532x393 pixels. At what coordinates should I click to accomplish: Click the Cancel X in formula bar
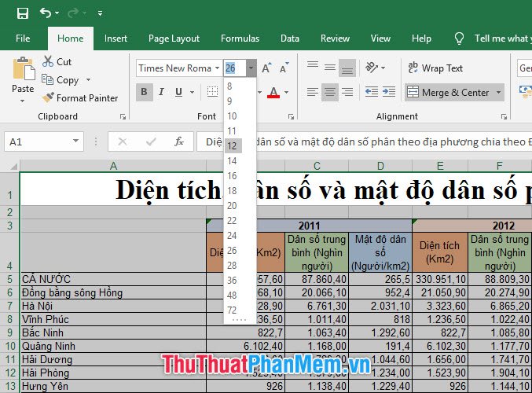point(122,141)
